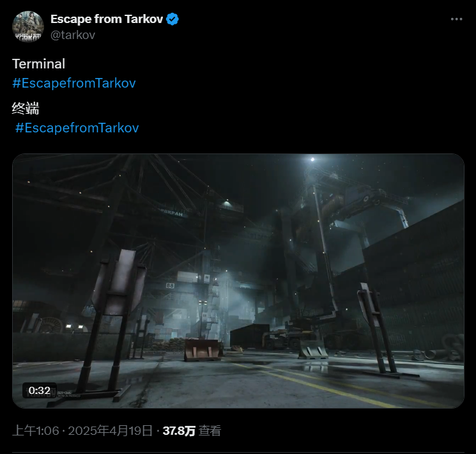
Task: Click the 查看 views label
Action: (x=210, y=430)
